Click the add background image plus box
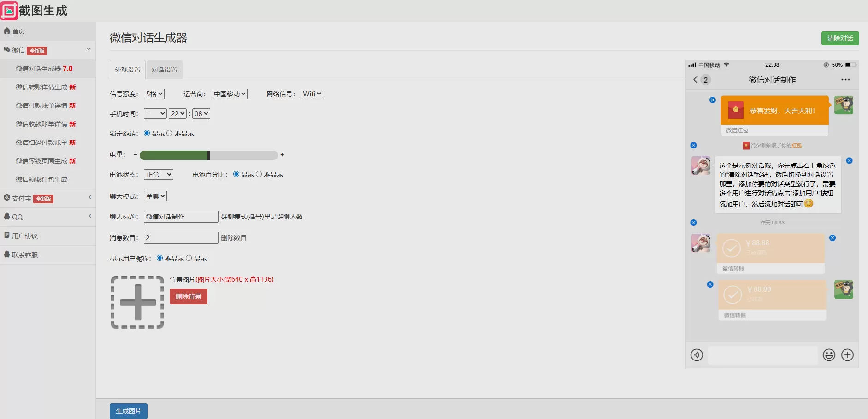The width and height of the screenshot is (868, 419). (137, 302)
